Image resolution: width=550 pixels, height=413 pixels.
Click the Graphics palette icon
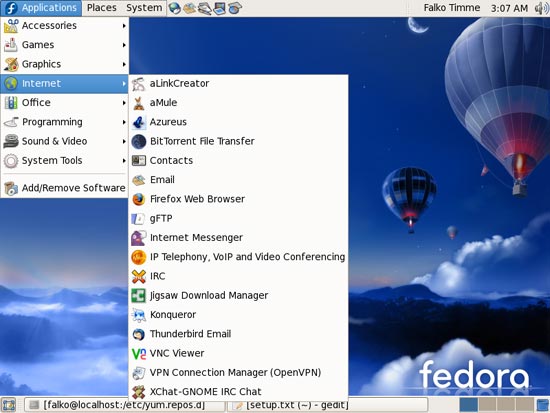(x=11, y=65)
